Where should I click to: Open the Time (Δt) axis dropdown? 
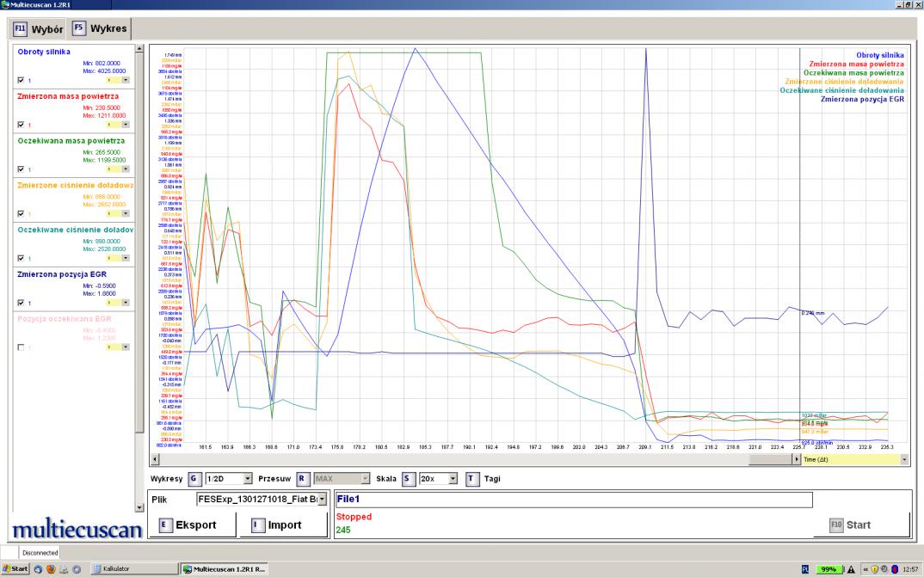pyautogui.click(x=903, y=460)
